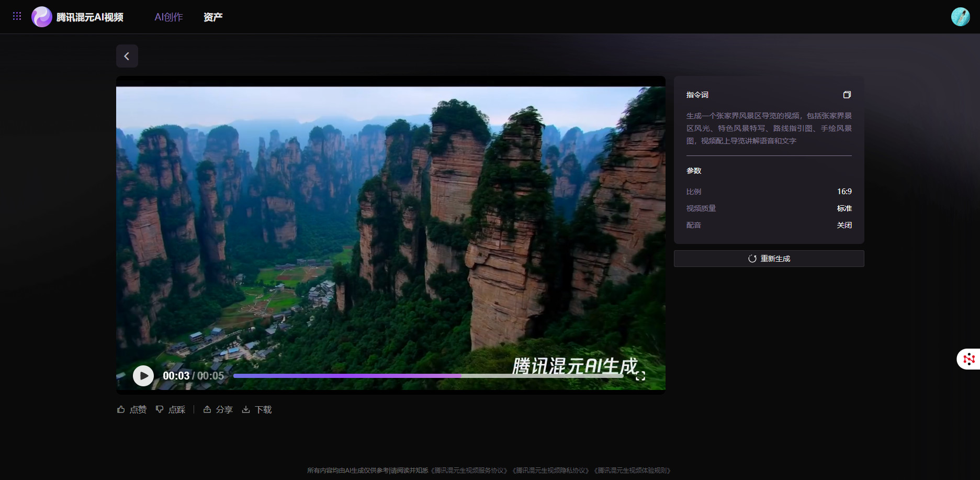Screen dimensions: 980x480
Task: Click the 比例 label
Action: (x=694, y=192)
